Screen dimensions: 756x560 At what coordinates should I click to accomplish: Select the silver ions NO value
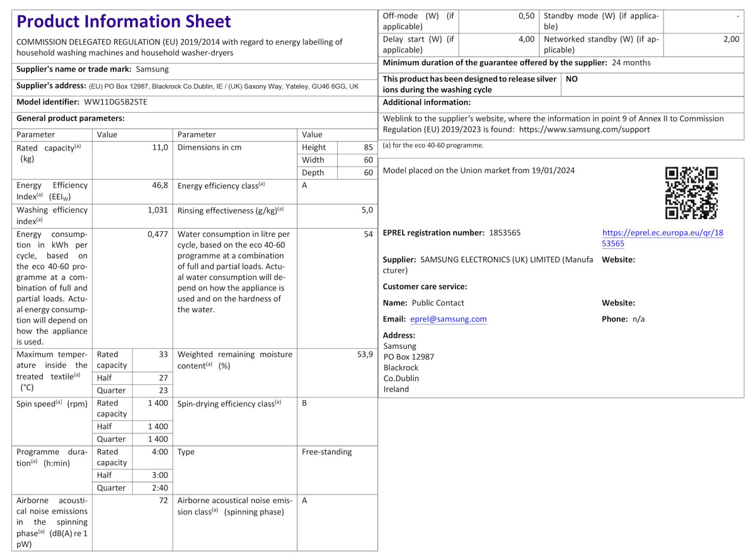pyautogui.click(x=571, y=79)
